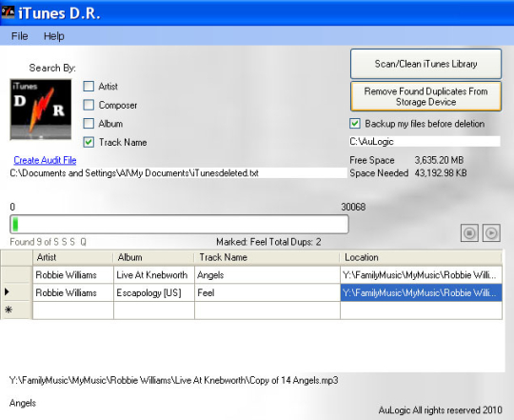This screenshot has height=420, width=514.
Task: Click the Location cell of Angels row
Action: coord(422,274)
